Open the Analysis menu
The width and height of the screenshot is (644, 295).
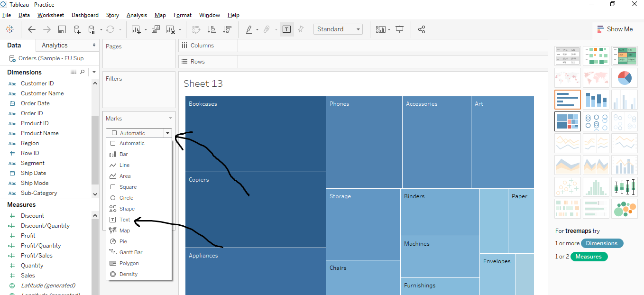[137, 15]
